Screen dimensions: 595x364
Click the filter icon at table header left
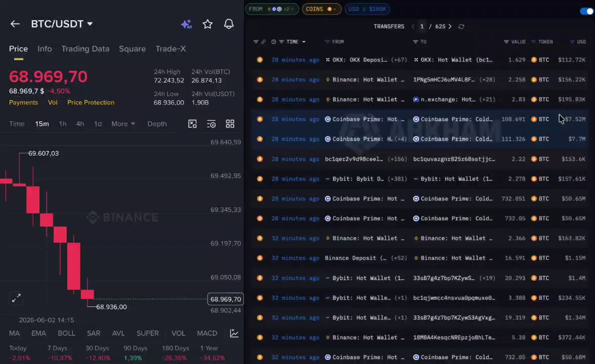(x=256, y=41)
